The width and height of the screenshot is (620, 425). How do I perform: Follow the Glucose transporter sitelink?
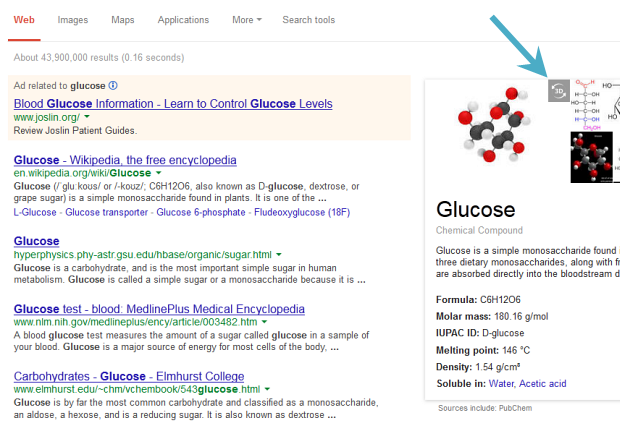point(106,212)
